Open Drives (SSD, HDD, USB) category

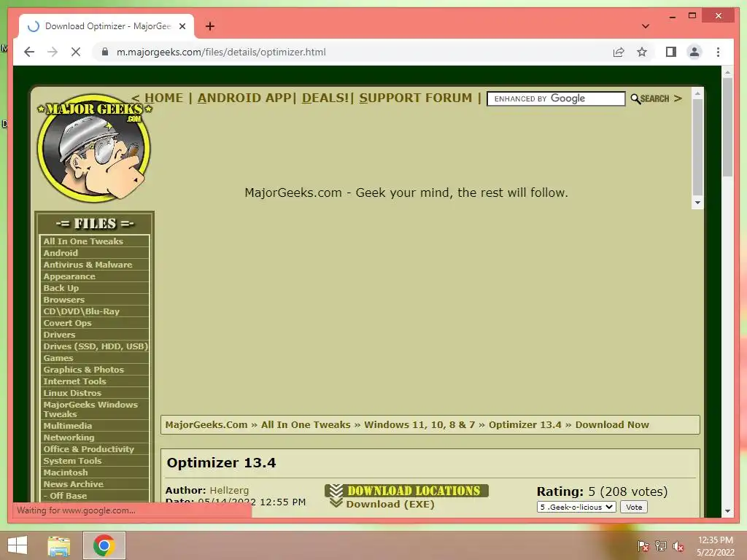pos(94,346)
